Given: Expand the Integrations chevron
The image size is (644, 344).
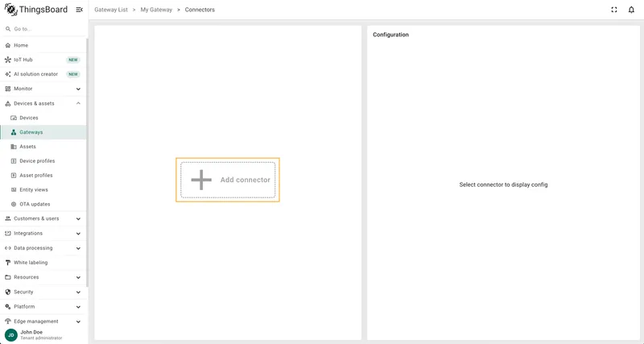Looking at the screenshot, I should click(78, 234).
